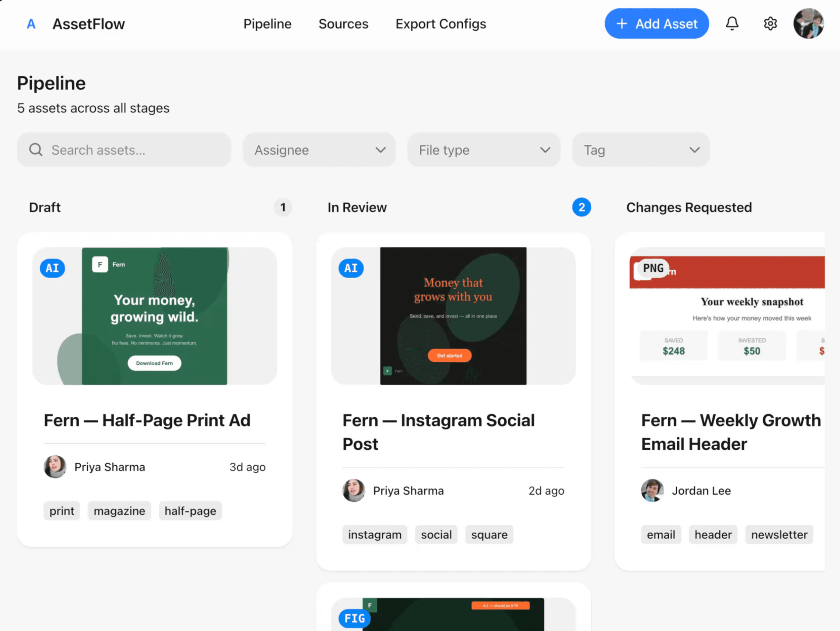Select the 'email' tag
The width and height of the screenshot is (840, 631).
661,534
